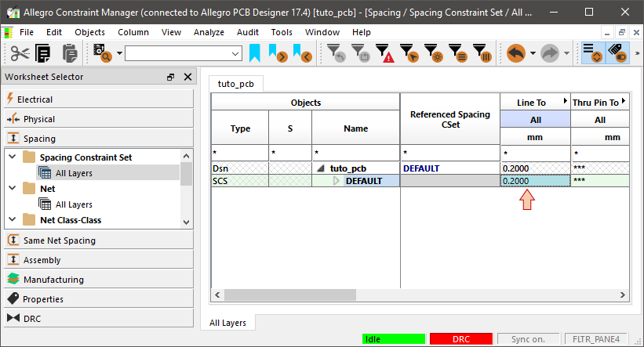
Task: Open the Analyze menu
Action: [x=209, y=32]
